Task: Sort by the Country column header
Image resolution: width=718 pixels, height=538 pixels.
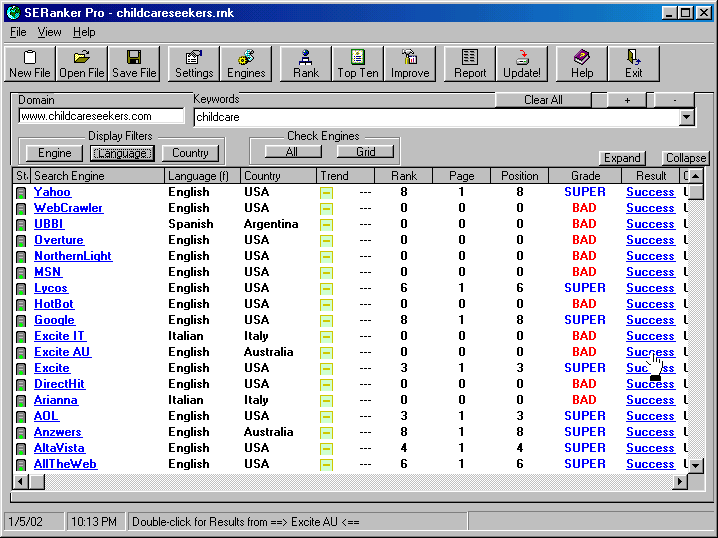Action: (x=278, y=176)
